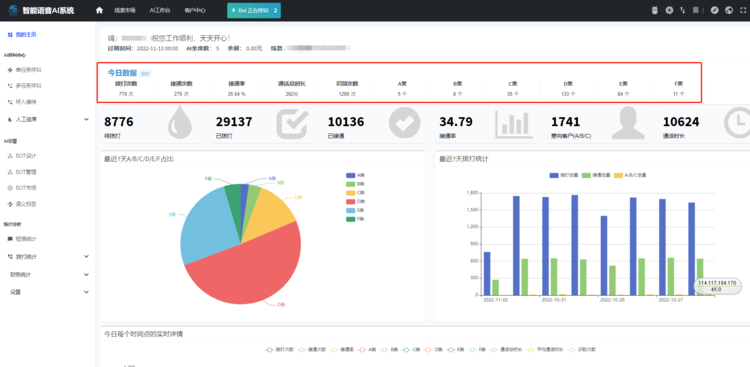Click the 1295 次 recognition count value
Viewport: 750px width, 367px height.
pyautogui.click(x=347, y=94)
